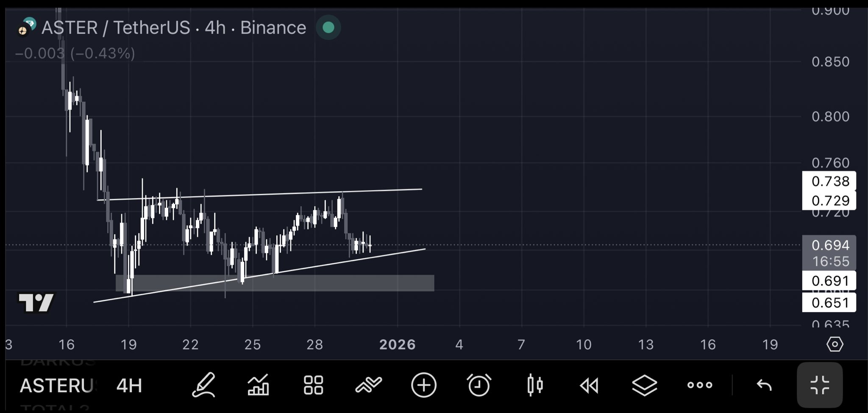Click the 0.738 price label on the price axis
The width and height of the screenshot is (868, 413).
829,181
